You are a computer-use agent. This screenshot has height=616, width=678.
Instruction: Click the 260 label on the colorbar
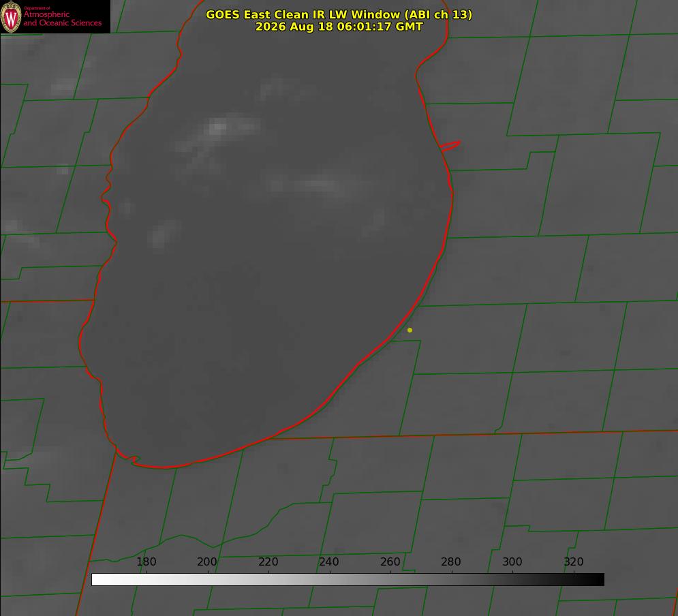point(390,561)
